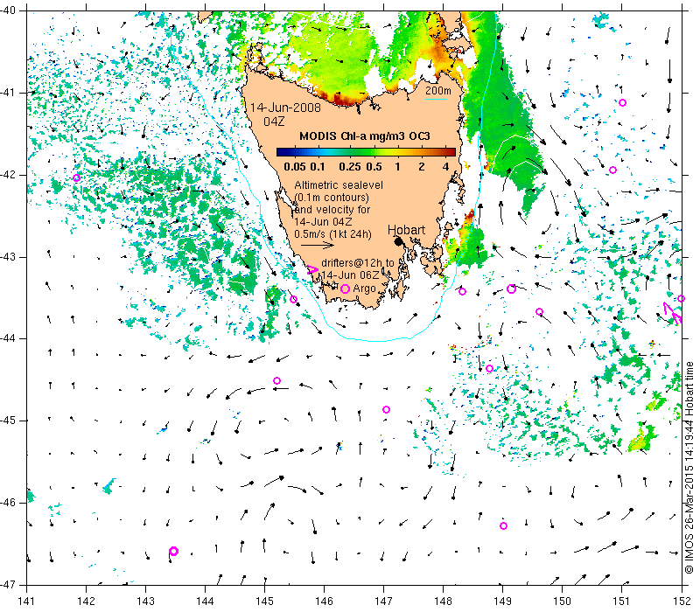Click the latitude axis label '-42'
Viewport: 700px width, 612px height.
[7, 174]
